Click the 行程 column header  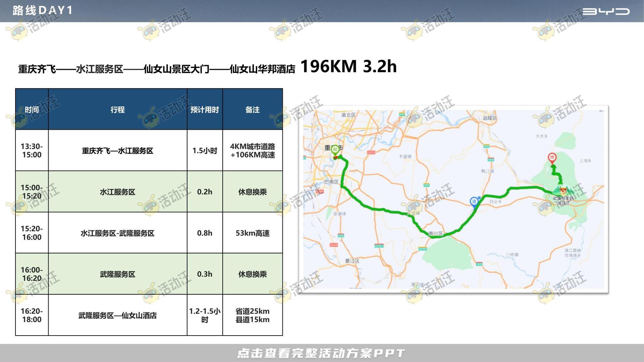pos(118,110)
